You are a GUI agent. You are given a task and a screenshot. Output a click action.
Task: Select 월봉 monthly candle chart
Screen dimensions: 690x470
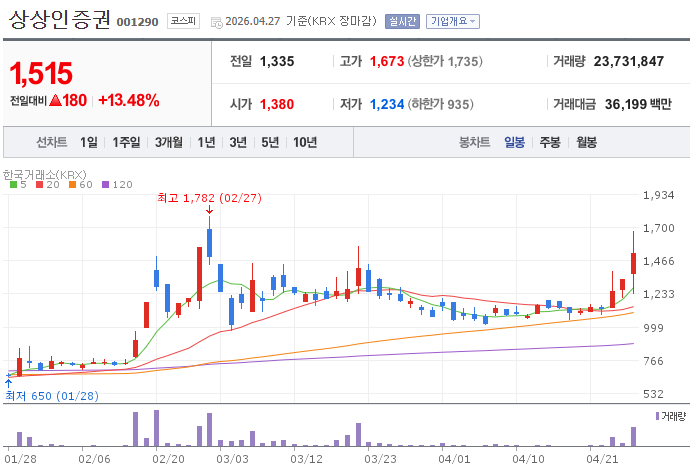(x=587, y=142)
